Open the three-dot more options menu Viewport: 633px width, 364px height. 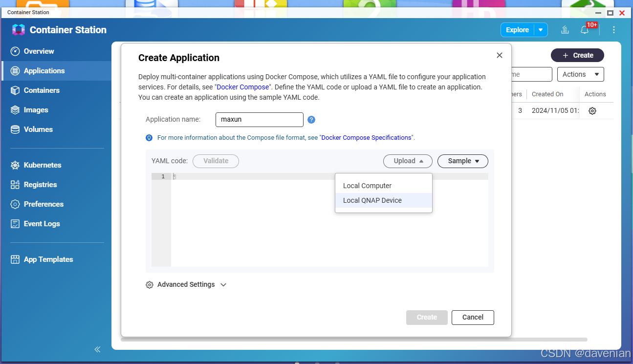[614, 30]
